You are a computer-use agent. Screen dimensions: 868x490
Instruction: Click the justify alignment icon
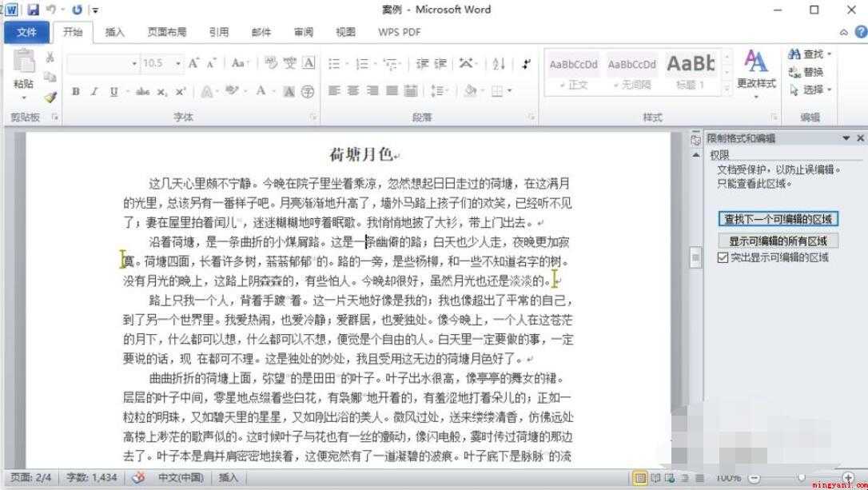[x=392, y=90]
